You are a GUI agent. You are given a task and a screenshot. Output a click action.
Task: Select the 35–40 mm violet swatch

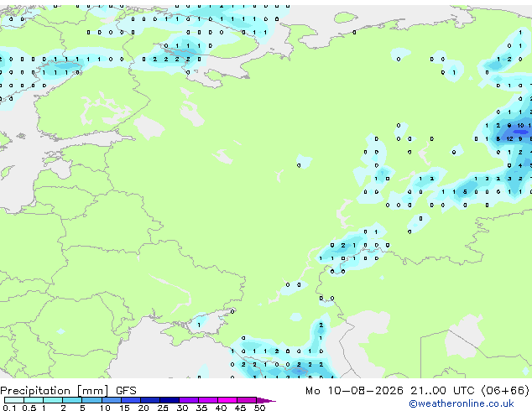pos(208,400)
